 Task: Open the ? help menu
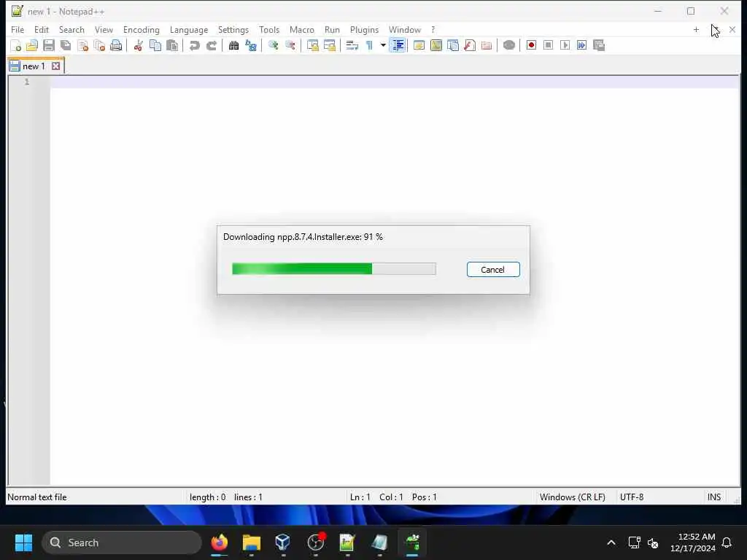tap(433, 29)
